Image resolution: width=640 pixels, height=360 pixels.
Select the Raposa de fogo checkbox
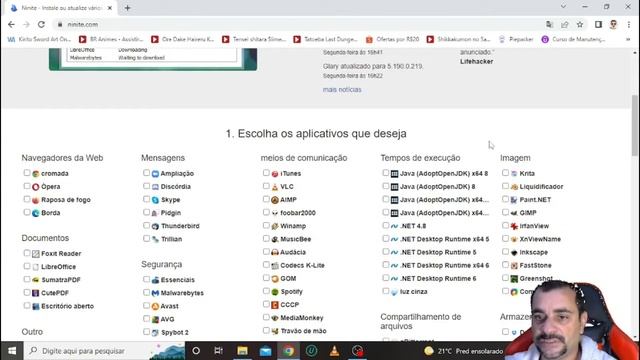point(27,199)
